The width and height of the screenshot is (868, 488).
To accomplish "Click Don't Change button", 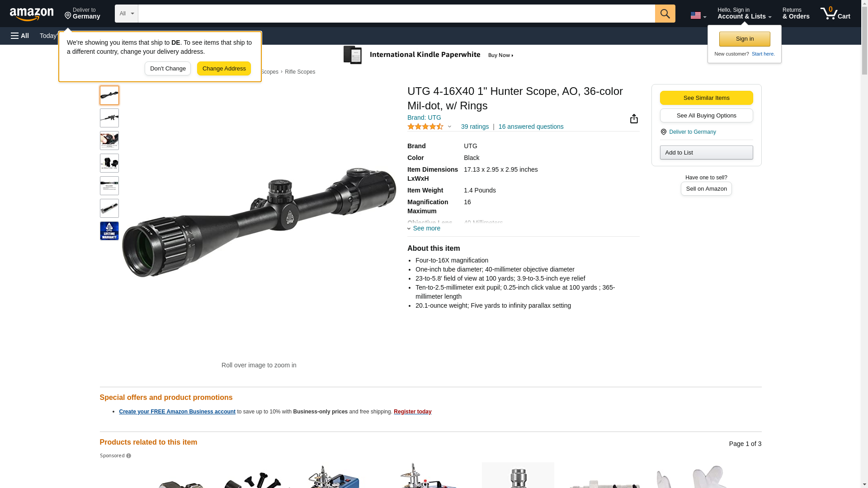I will [168, 69].
